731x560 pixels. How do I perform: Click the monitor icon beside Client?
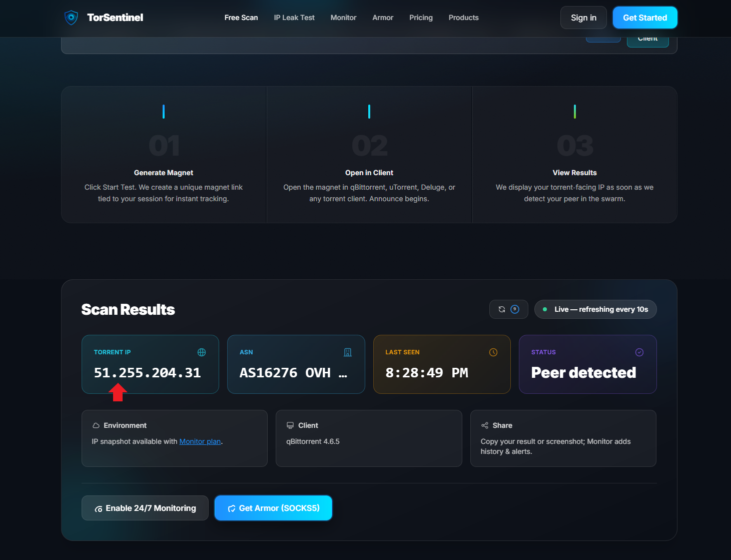pos(290,425)
